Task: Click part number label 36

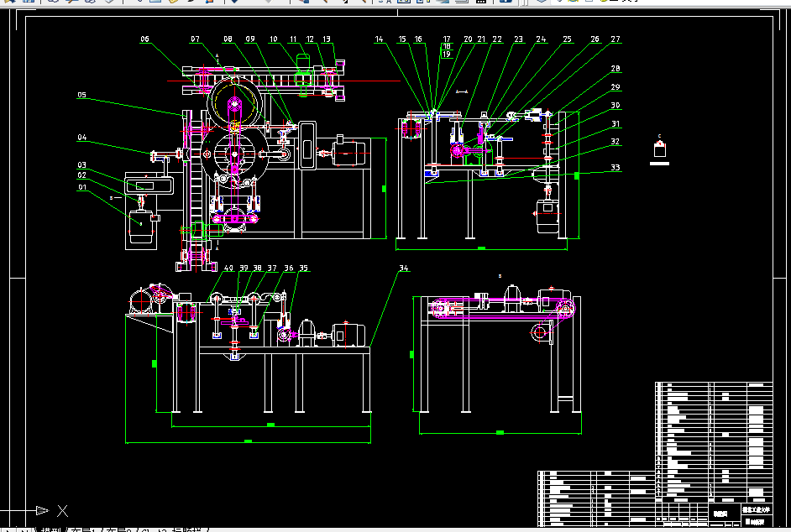Action: click(289, 269)
